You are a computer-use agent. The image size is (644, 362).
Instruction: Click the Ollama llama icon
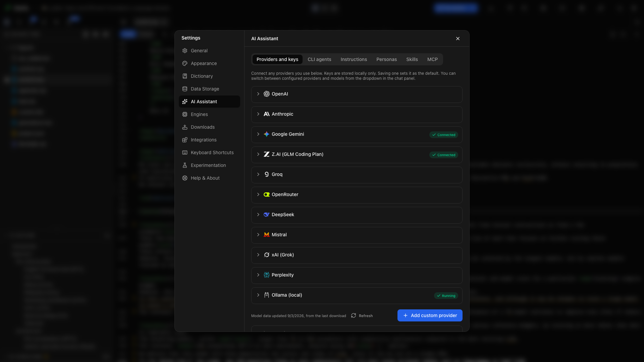click(x=267, y=295)
